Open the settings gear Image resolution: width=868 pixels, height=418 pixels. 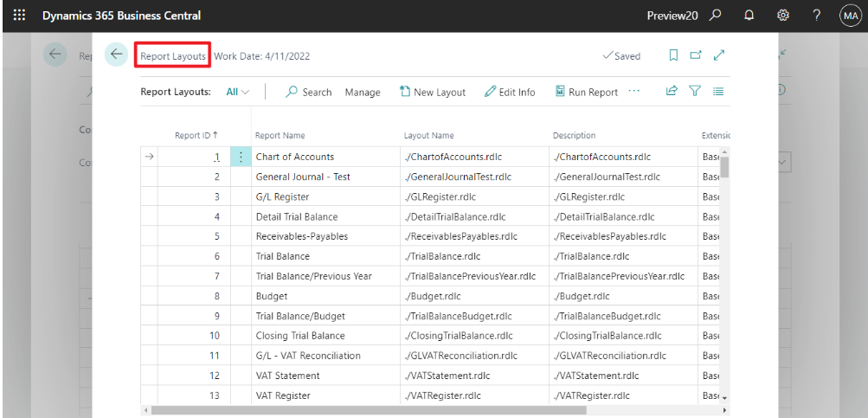click(782, 16)
